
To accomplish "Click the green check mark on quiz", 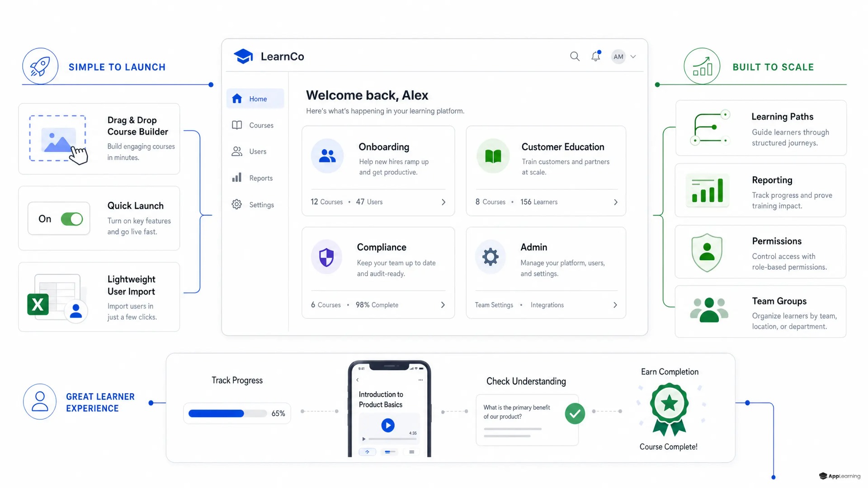I will click(x=575, y=413).
